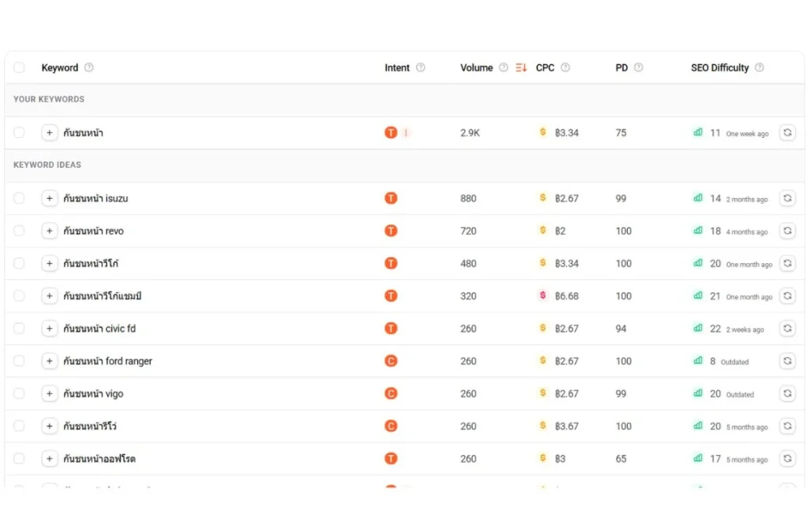Open the กันชนหน้า ford ranger keyword
The width and height of the screenshot is (812, 532).
click(x=108, y=361)
